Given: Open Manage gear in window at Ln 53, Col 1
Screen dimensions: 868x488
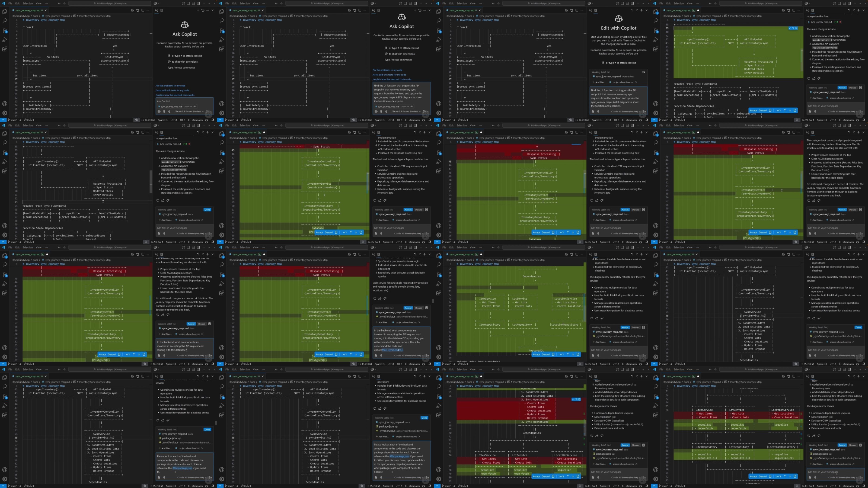Looking at the screenshot, I should pos(5,235).
